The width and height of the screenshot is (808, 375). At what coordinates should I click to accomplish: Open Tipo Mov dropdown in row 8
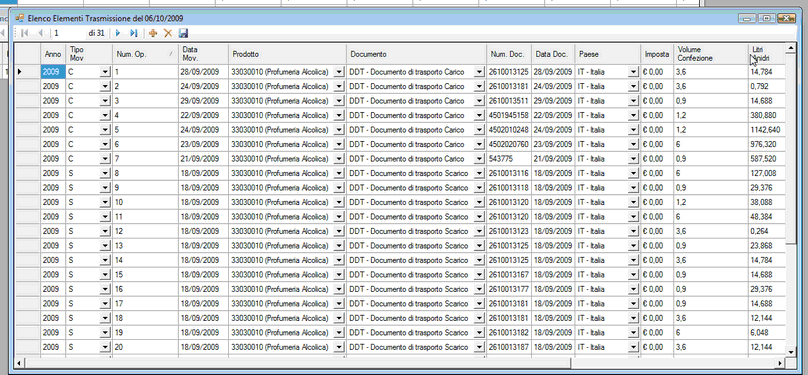click(x=105, y=173)
